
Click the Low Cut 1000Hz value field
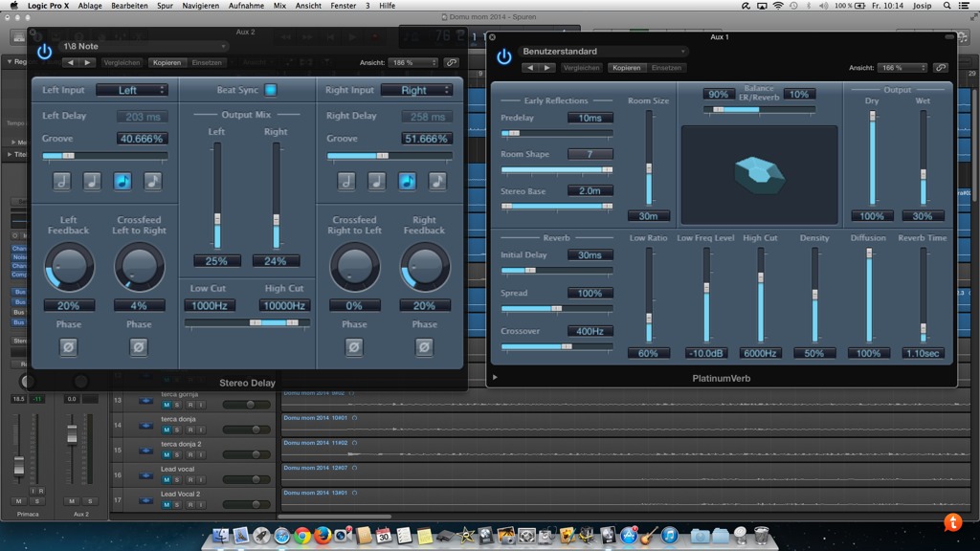pos(210,305)
